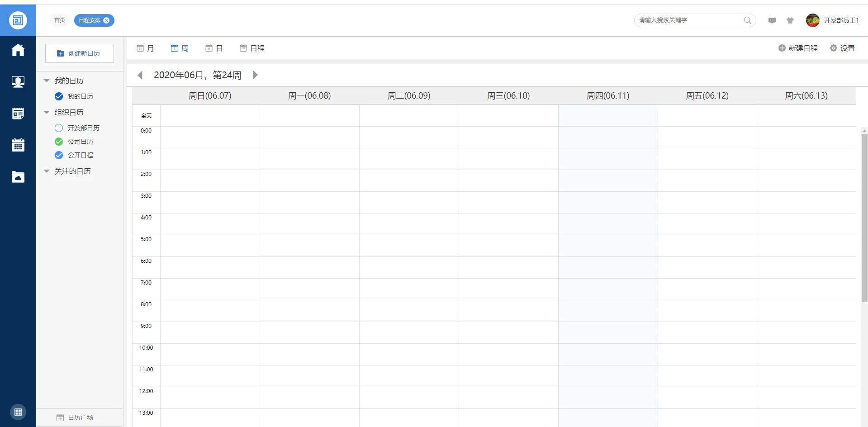The height and width of the screenshot is (427, 868).
Task: Open the home icon in left sidebar
Action: (x=18, y=50)
